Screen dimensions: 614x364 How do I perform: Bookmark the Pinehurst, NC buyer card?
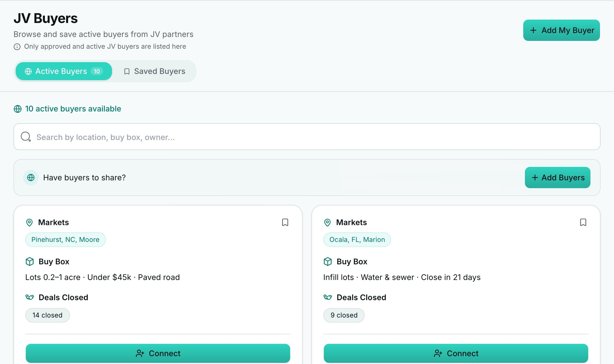coord(285,222)
